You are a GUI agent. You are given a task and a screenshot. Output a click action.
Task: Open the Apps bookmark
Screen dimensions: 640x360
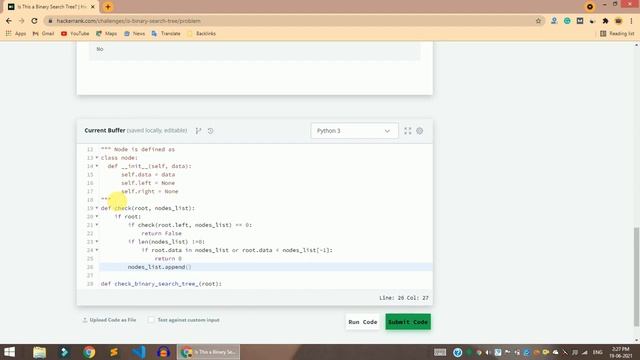pos(16,33)
